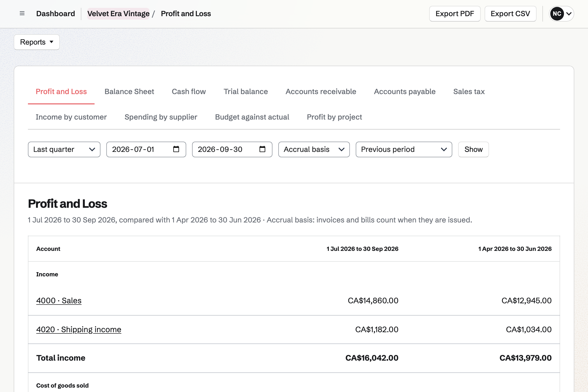Open calendar picker for end date 2026-09-30
The width and height of the screenshot is (588, 392).
(x=262, y=149)
